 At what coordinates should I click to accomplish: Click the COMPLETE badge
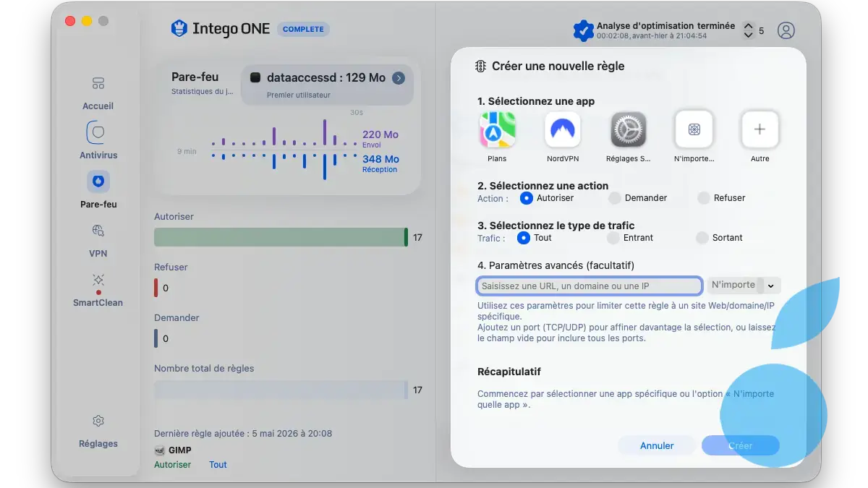(x=303, y=29)
